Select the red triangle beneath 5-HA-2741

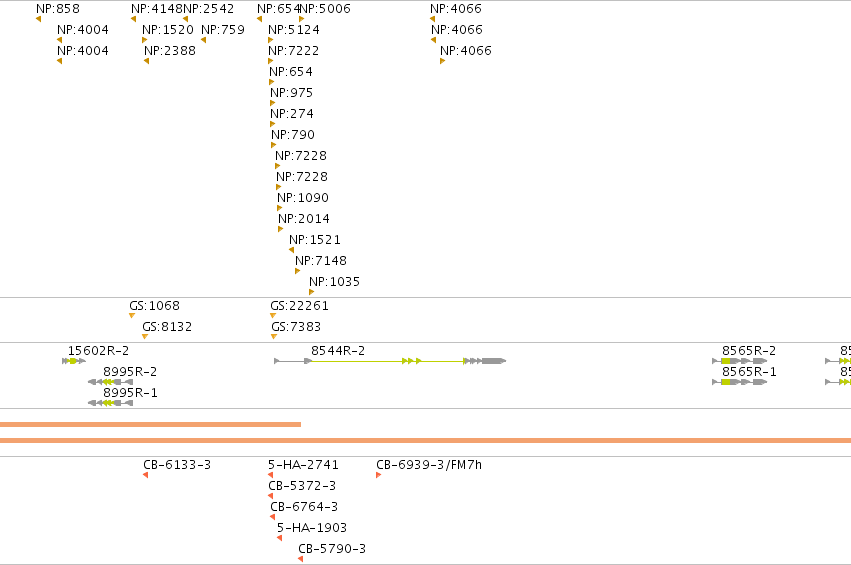click(270, 475)
